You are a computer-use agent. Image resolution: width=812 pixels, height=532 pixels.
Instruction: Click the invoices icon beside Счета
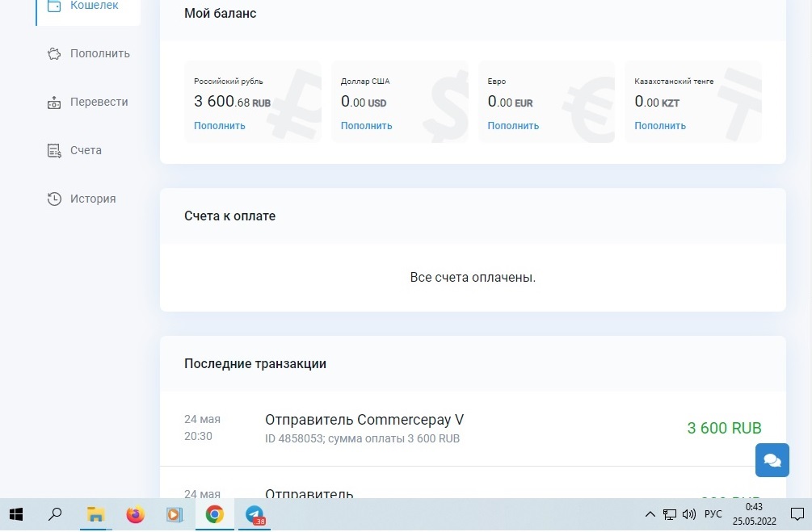[54, 151]
